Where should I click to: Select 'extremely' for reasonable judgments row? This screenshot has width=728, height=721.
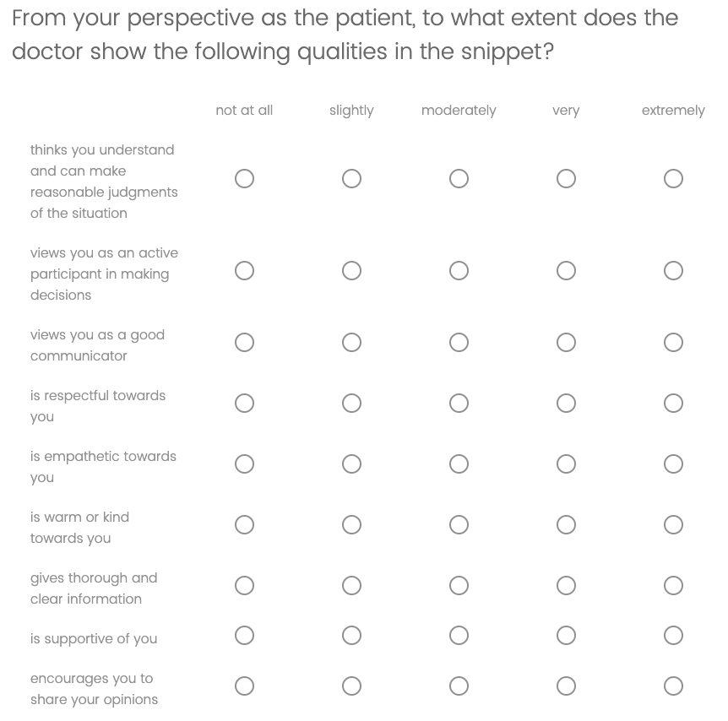point(673,179)
